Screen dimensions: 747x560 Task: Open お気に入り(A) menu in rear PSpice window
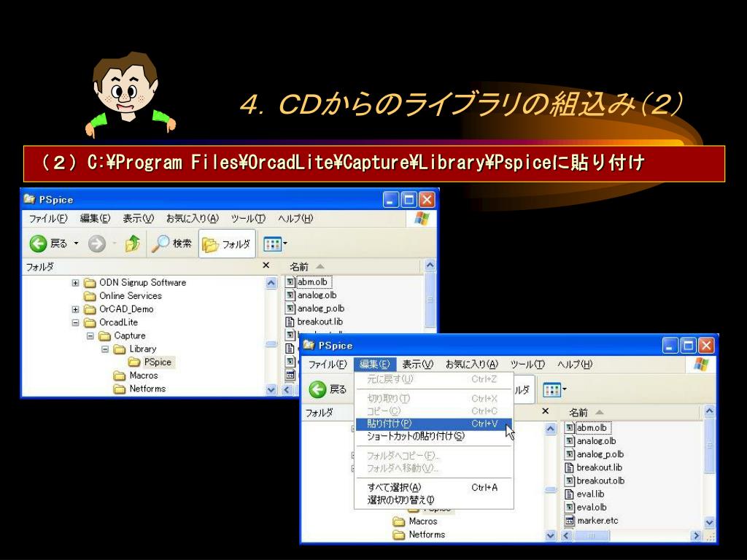pyautogui.click(x=192, y=219)
